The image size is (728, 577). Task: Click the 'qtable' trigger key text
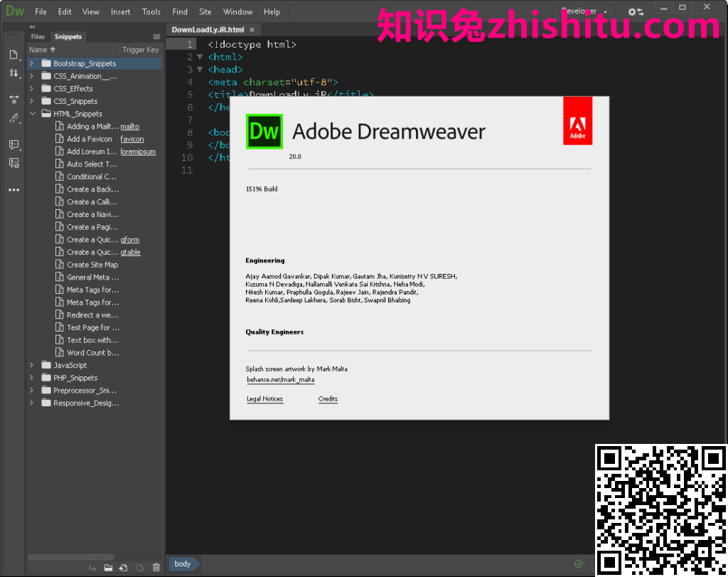click(131, 253)
